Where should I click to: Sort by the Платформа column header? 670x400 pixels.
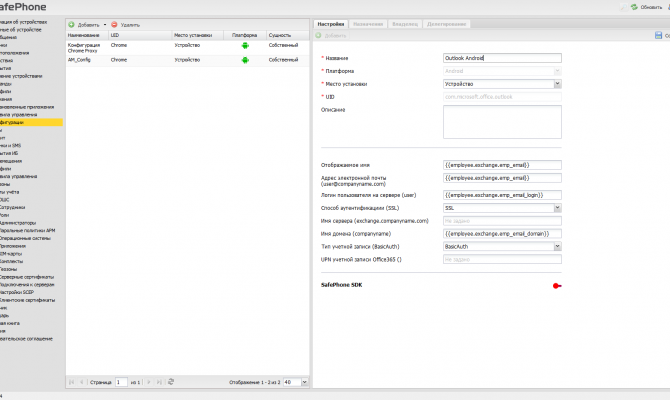[245, 35]
